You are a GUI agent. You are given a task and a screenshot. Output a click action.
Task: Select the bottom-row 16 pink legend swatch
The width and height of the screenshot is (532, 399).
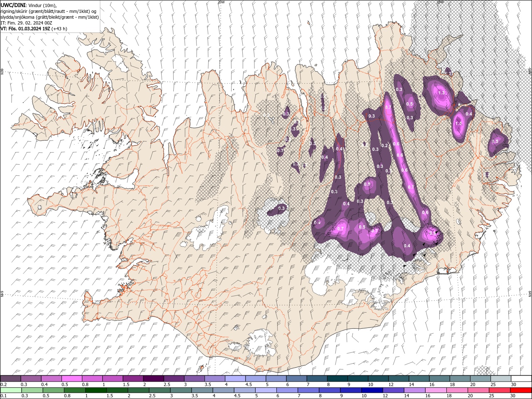pyautogui.click(x=435, y=390)
